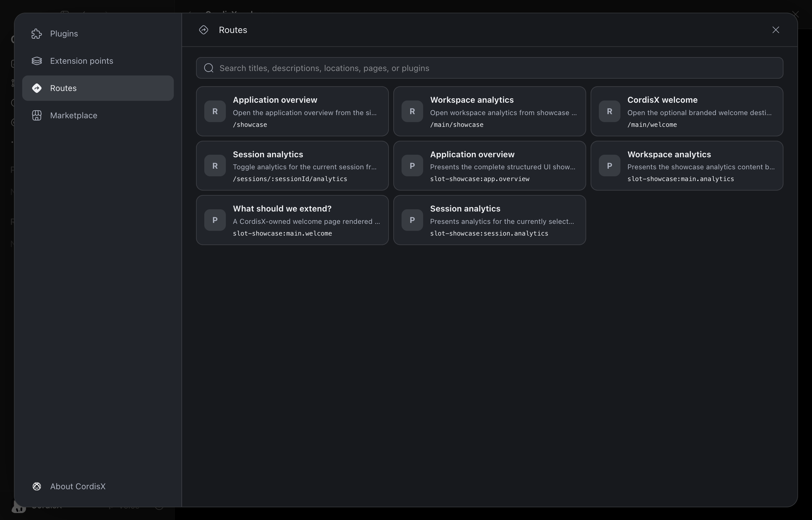Viewport: 812px width, 520px height.
Task: Click the P badge on What should we extend card
Action: [x=215, y=220]
